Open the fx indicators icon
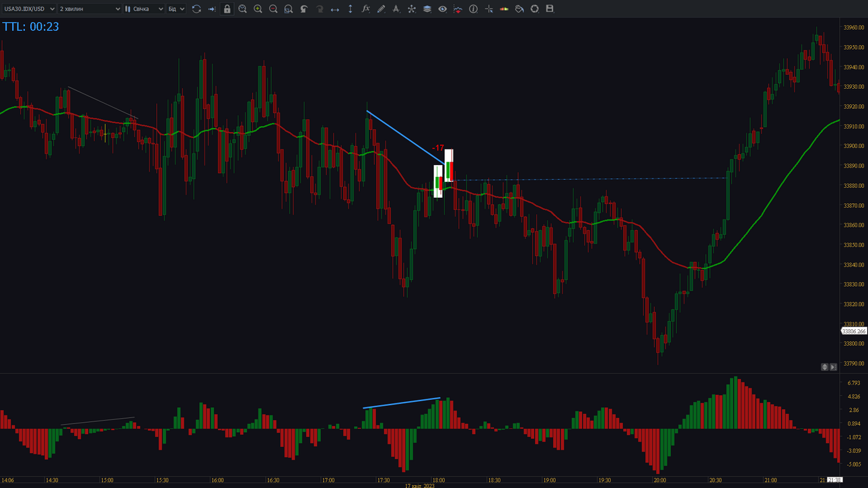868x488 pixels. [x=365, y=9]
